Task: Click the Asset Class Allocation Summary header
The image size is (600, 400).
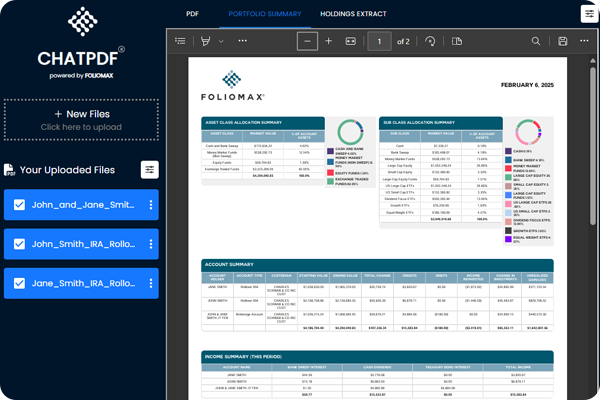Action: coord(263,122)
